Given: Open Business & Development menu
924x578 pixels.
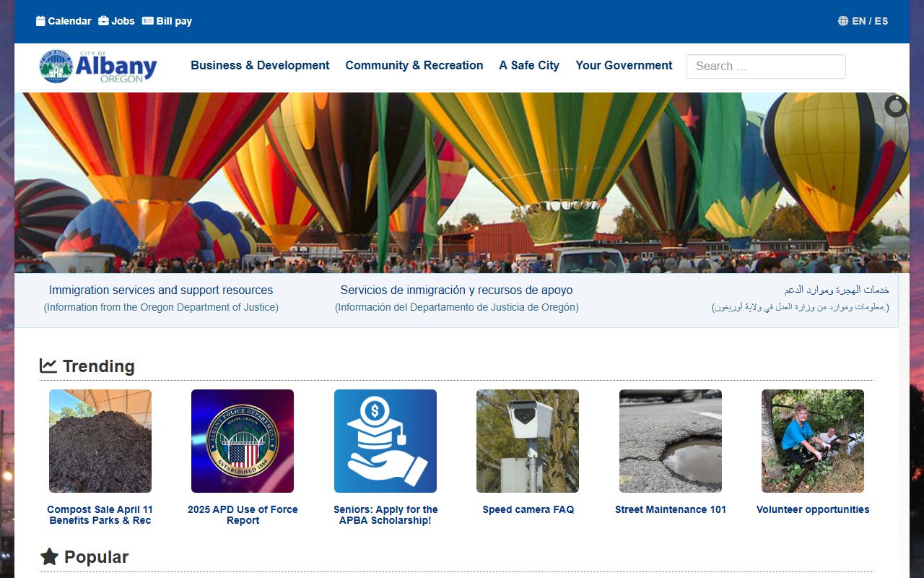Looking at the screenshot, I should tap(260, 65).
